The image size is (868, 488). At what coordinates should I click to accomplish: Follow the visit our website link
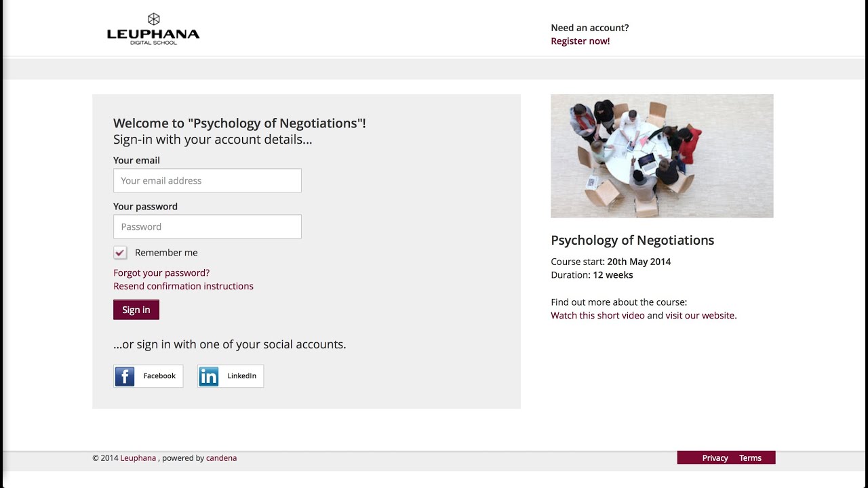pyautogui.click(x=700, y=316)
